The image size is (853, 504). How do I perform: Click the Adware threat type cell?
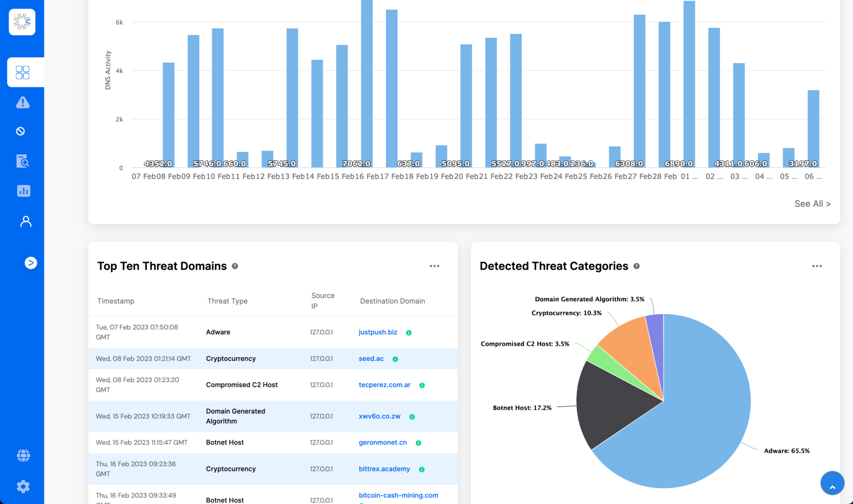[218, 332]
